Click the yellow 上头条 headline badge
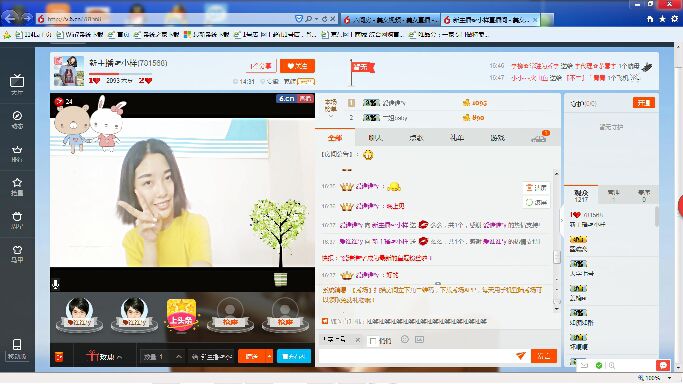Screen dimensions: 683x384 (x=181, y=315)
